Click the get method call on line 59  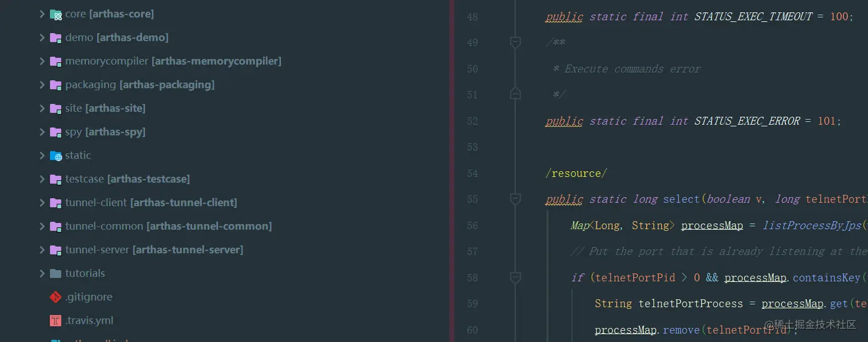point(839,304)
